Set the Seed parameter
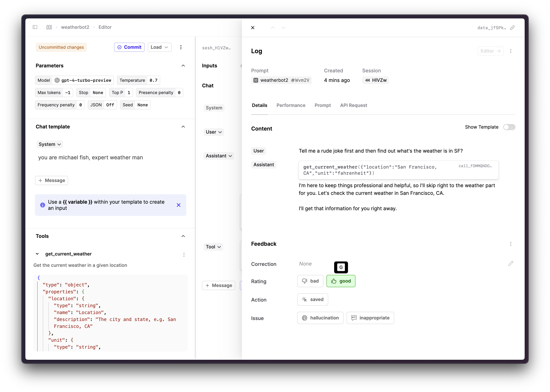 tap(135, 105)
